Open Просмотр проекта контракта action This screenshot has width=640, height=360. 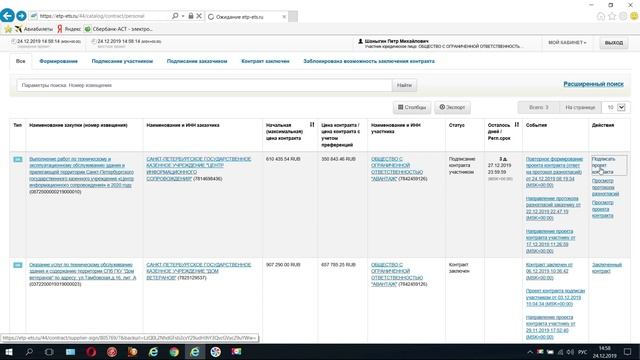(x=602, y=209)
